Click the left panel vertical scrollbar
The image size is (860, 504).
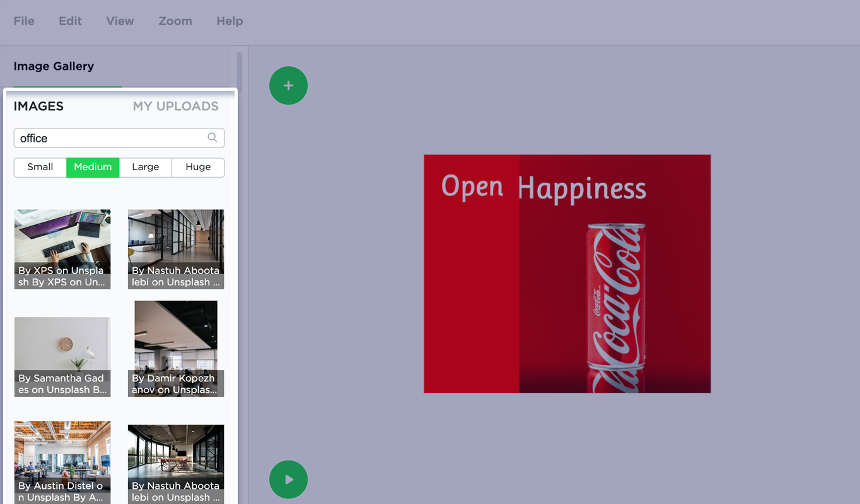(240, 72)
